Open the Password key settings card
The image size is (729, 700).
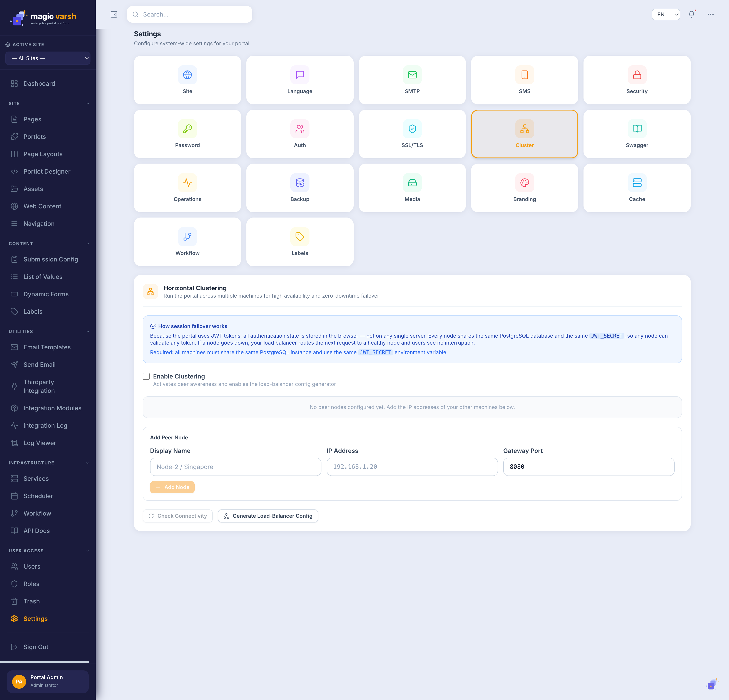point(187,134)
